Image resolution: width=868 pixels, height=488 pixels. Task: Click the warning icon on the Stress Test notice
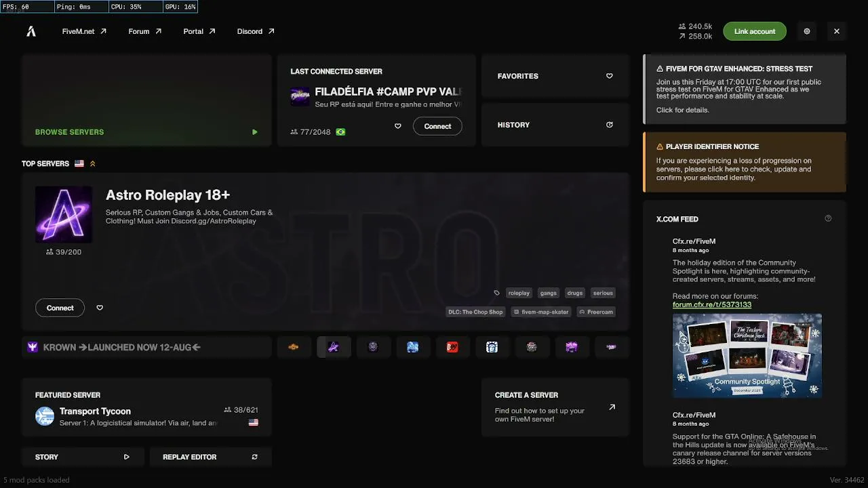[x=660, y=68]
